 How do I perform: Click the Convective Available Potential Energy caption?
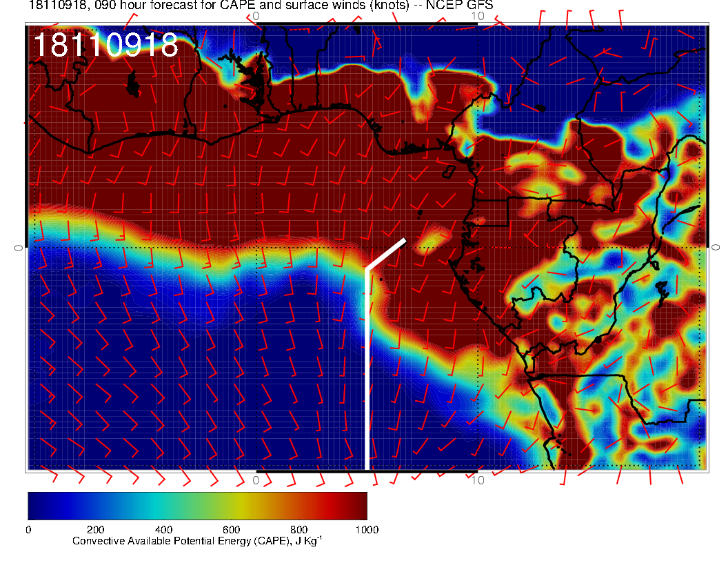click(x=197, y=542)
